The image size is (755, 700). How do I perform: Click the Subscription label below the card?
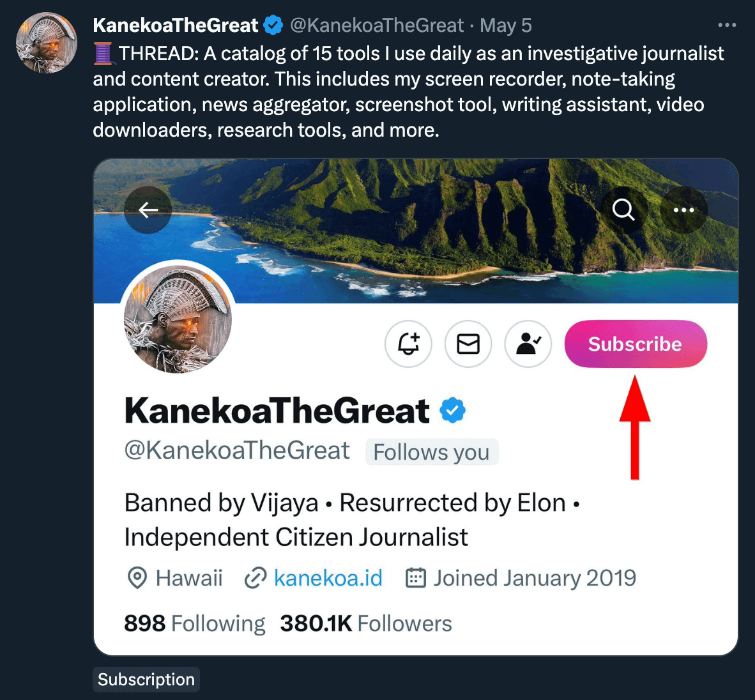coord(146,680)
